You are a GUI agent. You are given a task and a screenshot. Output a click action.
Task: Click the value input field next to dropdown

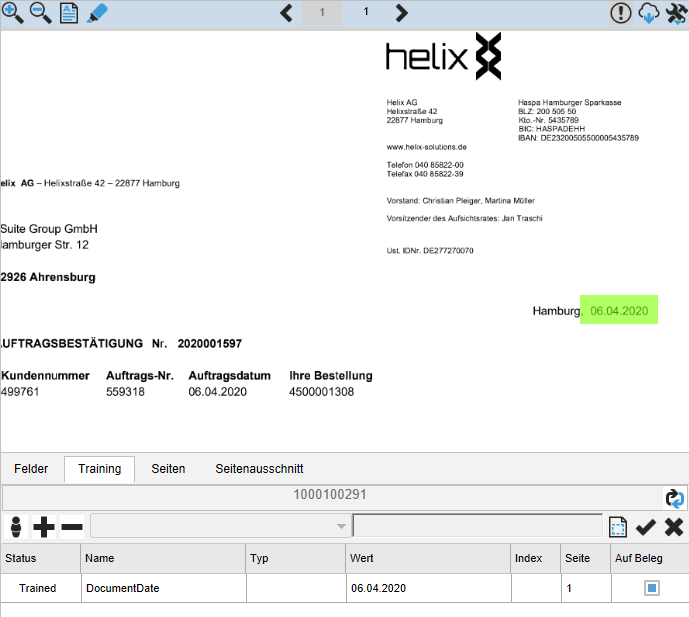(478, 527)
